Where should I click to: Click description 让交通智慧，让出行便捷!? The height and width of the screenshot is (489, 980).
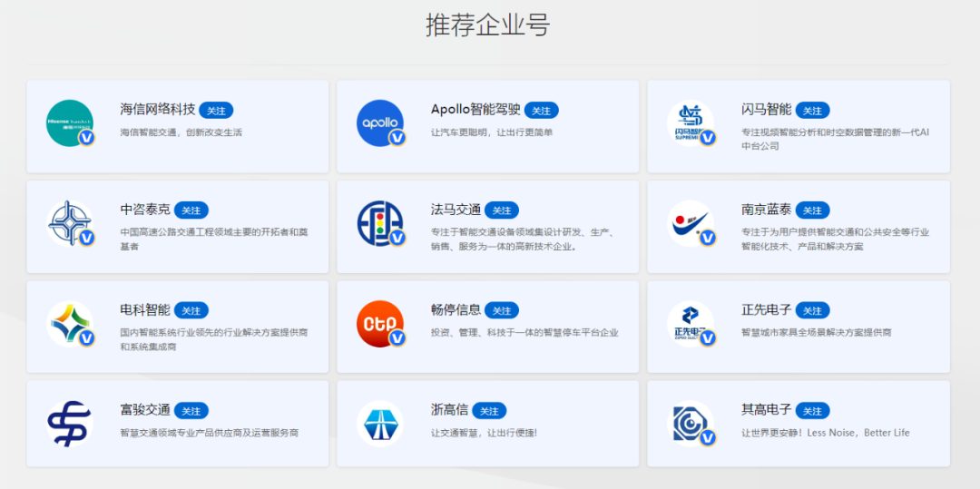pyautogui.click(x=484, y=433)
